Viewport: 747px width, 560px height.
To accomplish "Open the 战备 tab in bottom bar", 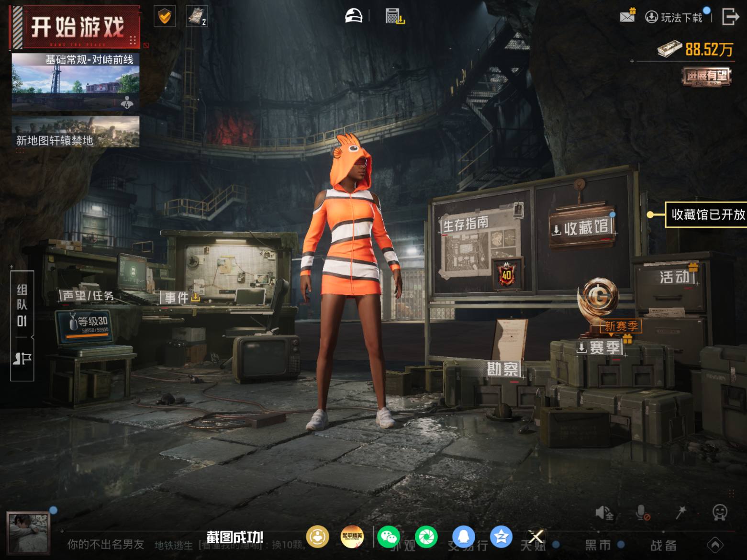I will pos(663,545).
